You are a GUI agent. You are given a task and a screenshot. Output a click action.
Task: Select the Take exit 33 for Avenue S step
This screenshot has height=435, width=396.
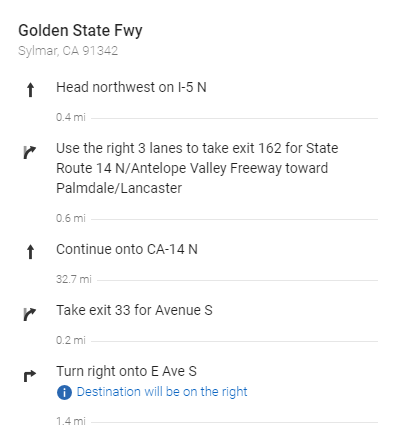[134, 310]
